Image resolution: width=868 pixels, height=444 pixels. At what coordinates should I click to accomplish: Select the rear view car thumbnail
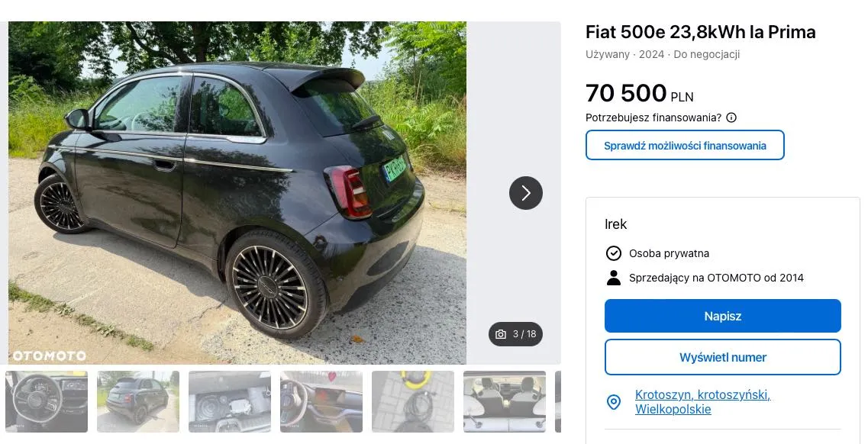coord(138,402)
